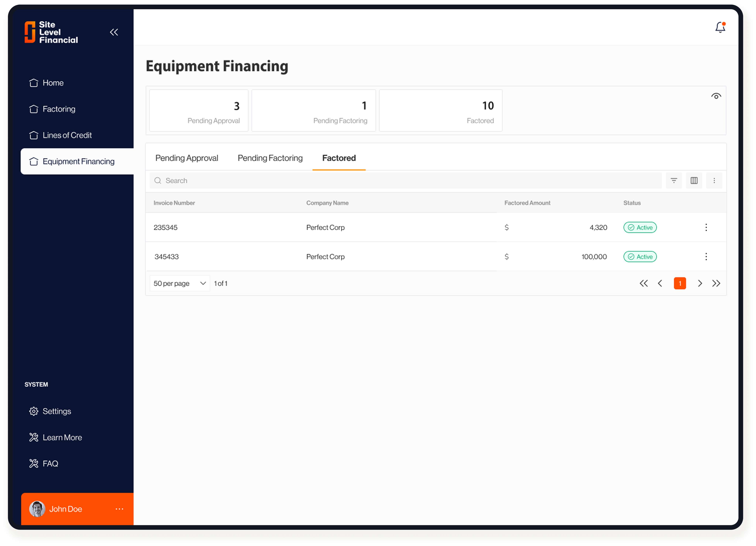The width and height of the screenshot is (756, 546).
Task: Open Settings in the sidebar
Action: (57, 411)
